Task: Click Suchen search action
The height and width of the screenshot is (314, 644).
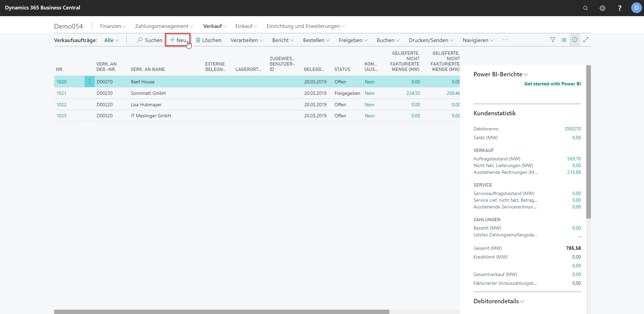Action: point(149,40)
